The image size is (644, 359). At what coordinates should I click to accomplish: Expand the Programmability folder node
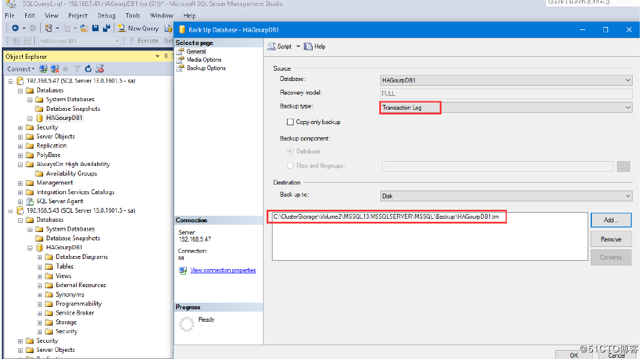click(40, 304)
